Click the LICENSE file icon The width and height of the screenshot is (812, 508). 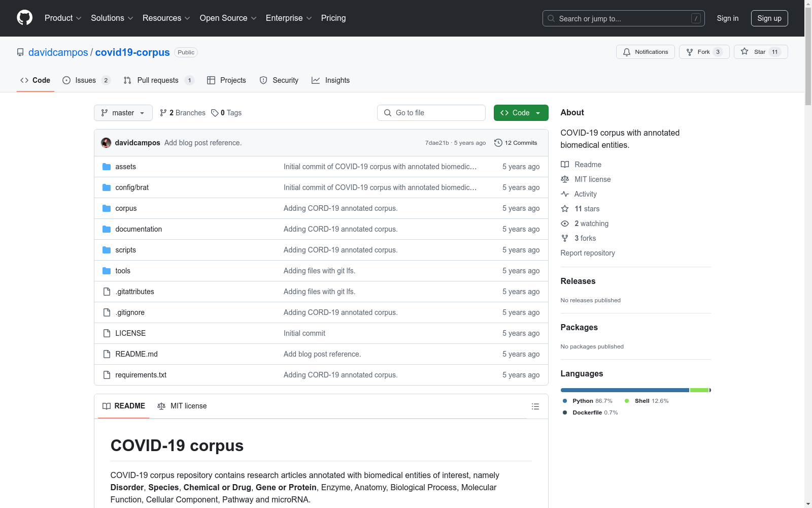click(x=107, y=333)
